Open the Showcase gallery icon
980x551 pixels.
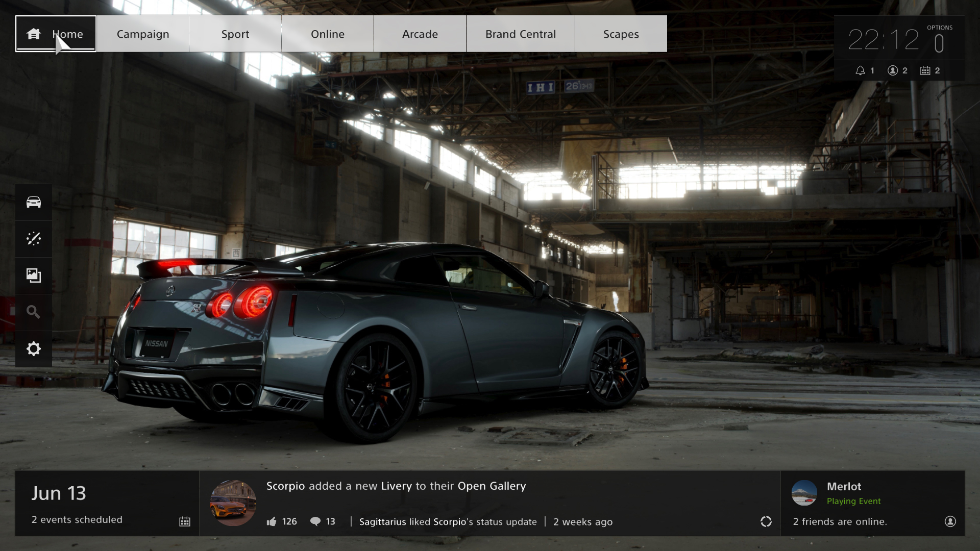(x=34, y=275)
